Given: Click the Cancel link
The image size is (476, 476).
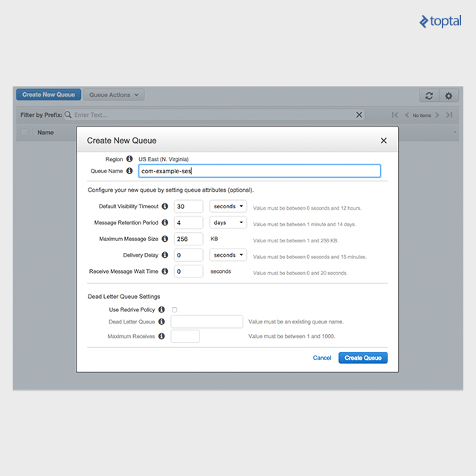Looking at the screenshot, I should [322, 358].
